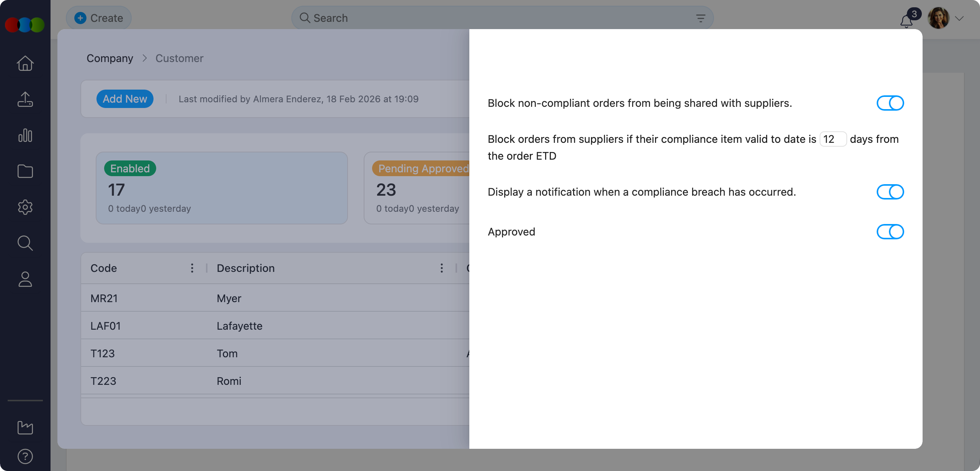Click the Create button
The height and width of the screenshot is (471, 980).
coord(99,18)
